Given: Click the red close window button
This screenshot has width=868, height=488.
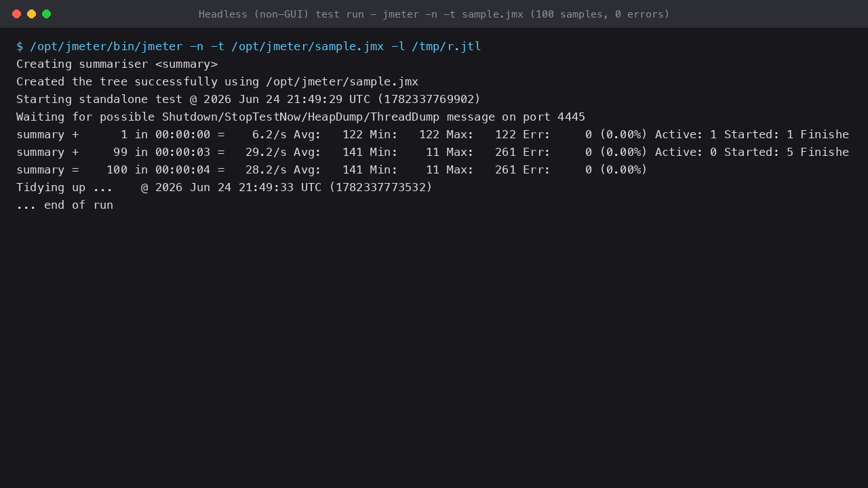Looking at the screenshot, I should coord(16,14).
